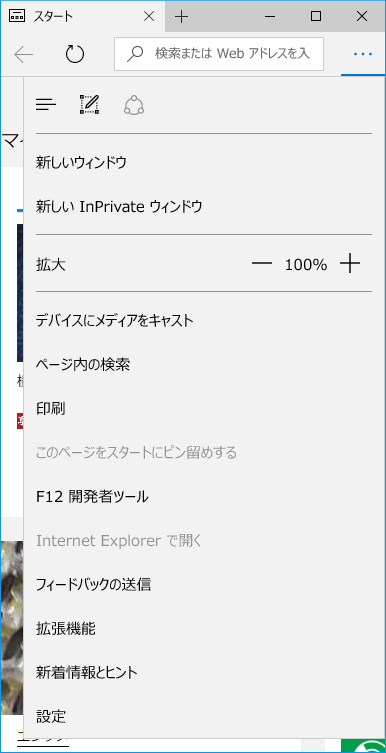Viewport: 386px width, 753px height.
Task: Select the Make a Web Note icon
Action: [x=90, y=104]
